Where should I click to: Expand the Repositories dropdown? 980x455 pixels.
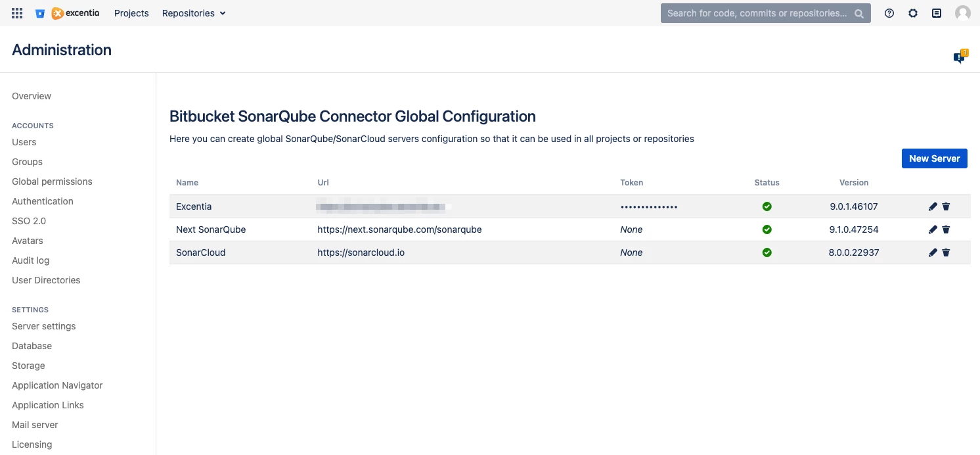click(x=193, y=12)
